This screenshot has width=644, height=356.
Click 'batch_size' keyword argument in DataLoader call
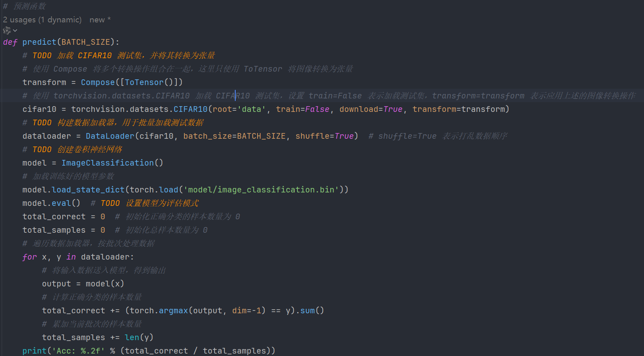208,136
